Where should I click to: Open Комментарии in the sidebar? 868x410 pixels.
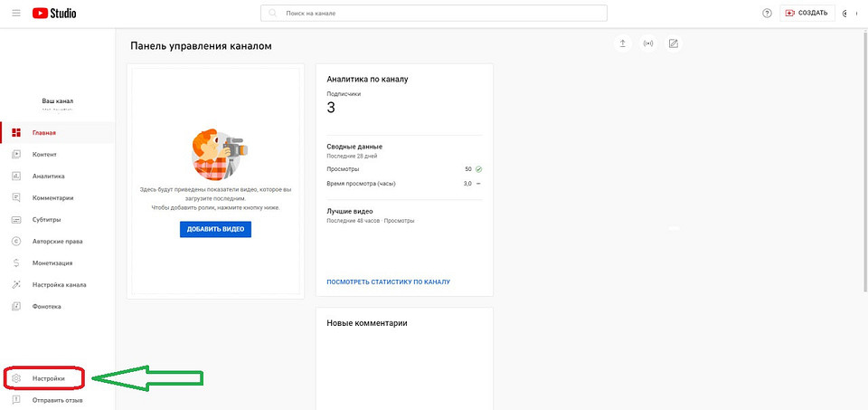52,198
